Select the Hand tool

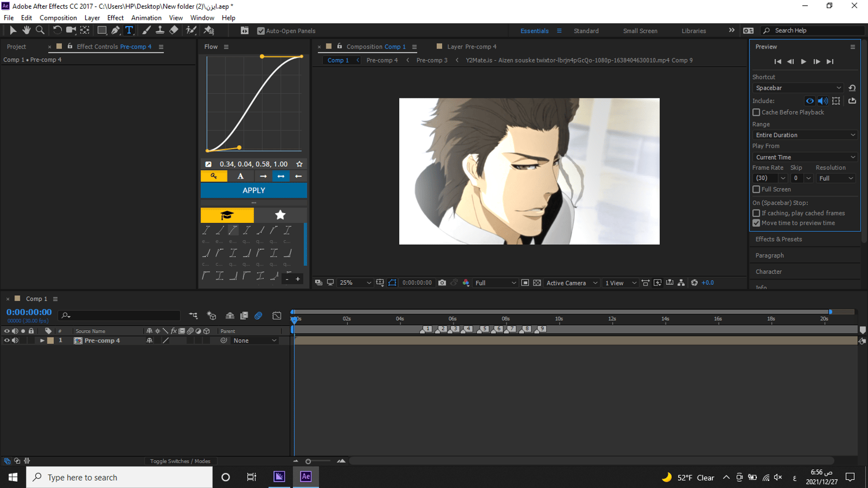point(27,30)
